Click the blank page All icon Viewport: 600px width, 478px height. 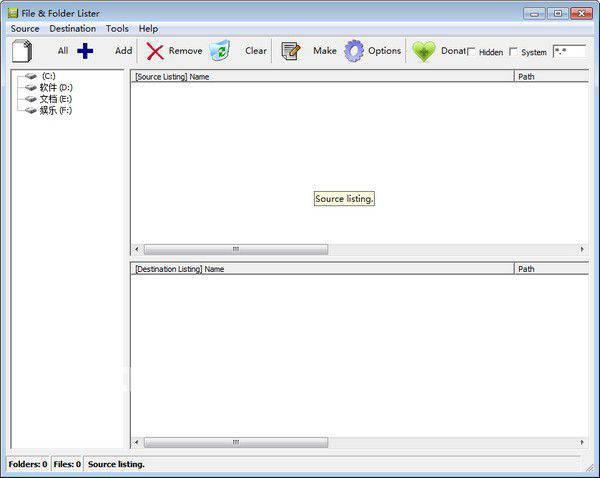click(22, 51)
